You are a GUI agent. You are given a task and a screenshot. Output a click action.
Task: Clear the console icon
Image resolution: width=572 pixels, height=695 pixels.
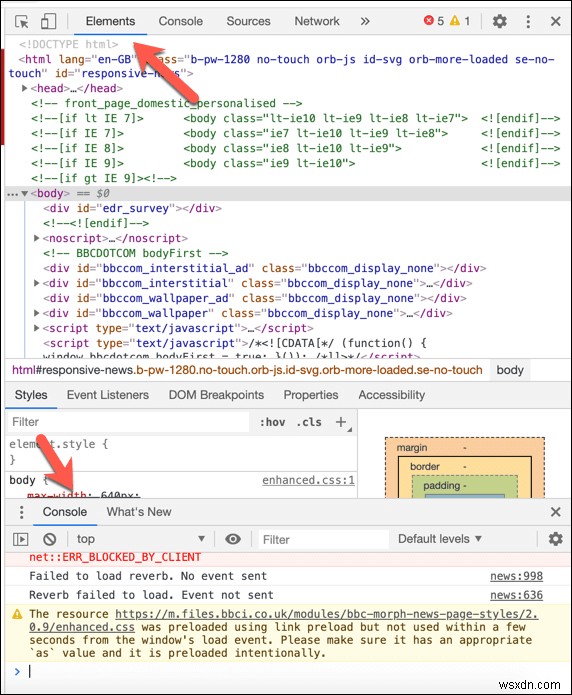click(50, 539)
